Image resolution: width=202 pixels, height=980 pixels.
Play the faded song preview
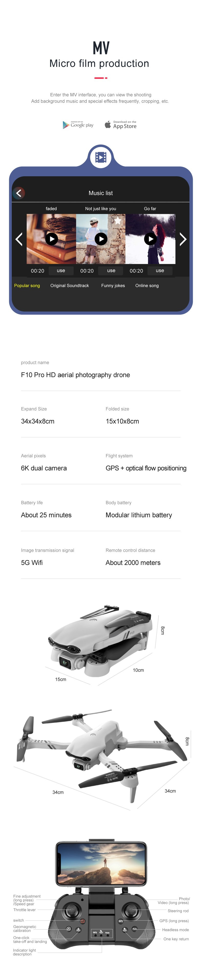click(52, 239)
